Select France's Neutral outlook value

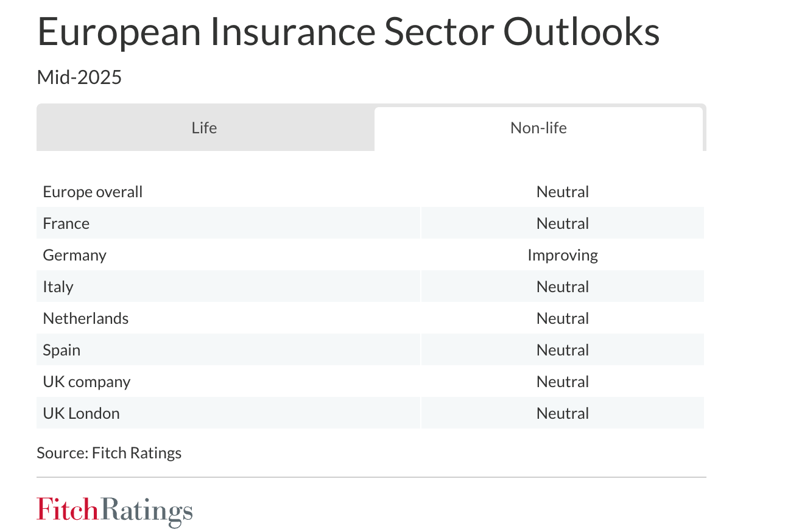562,223
